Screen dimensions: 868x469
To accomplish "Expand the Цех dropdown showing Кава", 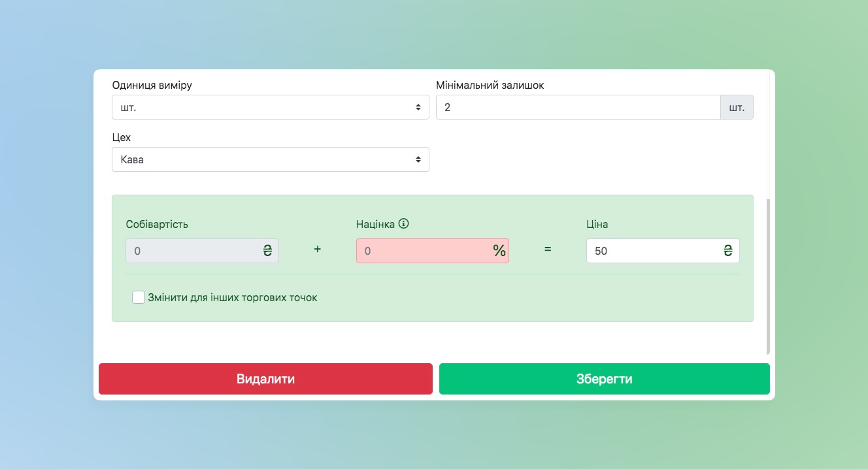I will 270,159.
